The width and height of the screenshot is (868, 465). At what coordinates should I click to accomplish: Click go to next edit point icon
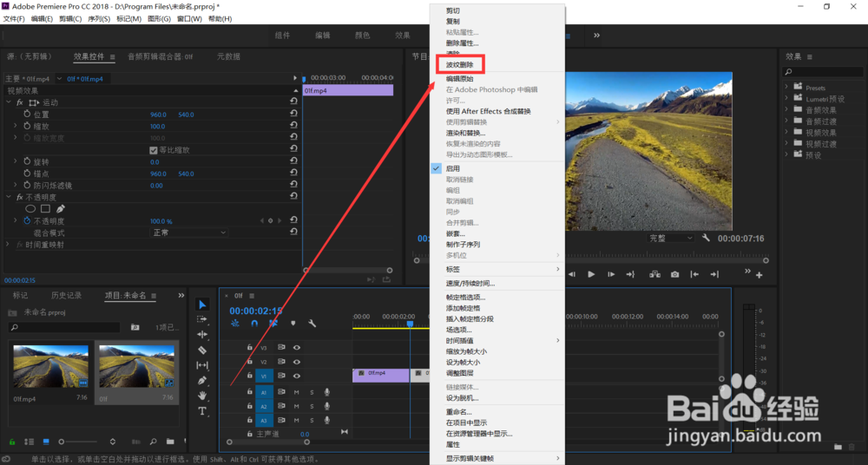coord(714,274)
